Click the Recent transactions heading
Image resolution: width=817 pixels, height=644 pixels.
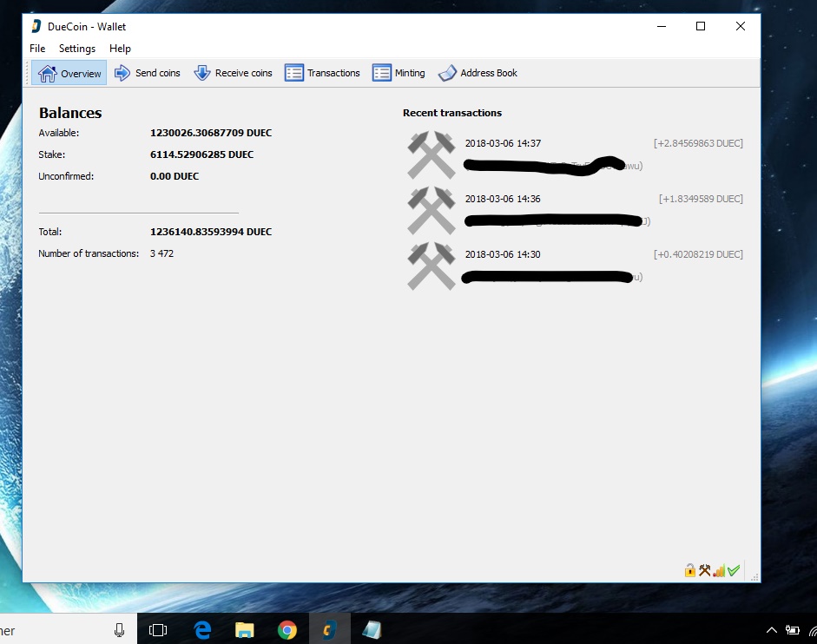(452, 113)
